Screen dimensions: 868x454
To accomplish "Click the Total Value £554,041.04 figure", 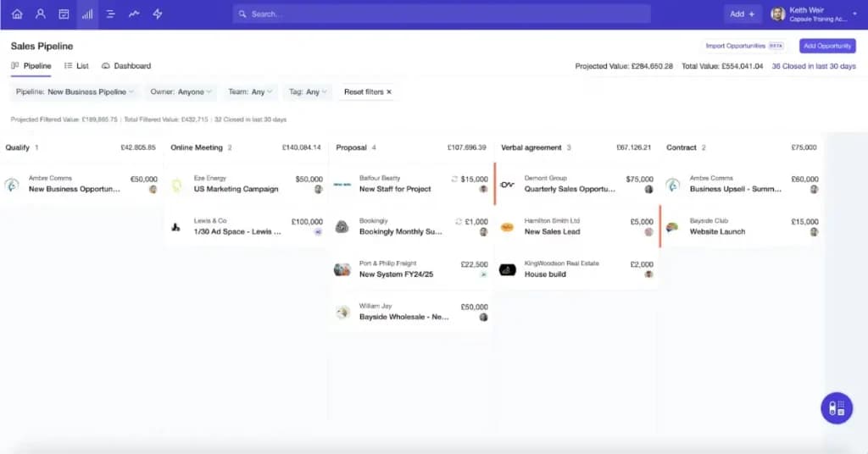I will pos(722,66).
